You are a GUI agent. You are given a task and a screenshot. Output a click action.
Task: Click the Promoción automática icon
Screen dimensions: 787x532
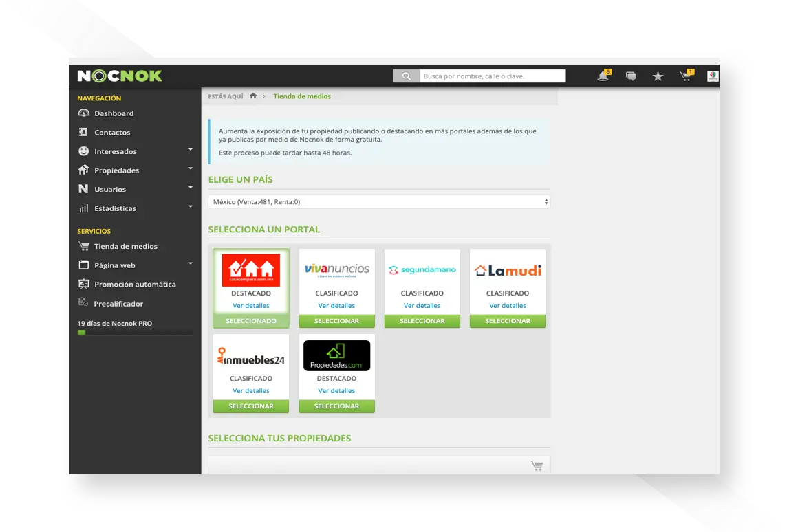(x=84, y=284)
